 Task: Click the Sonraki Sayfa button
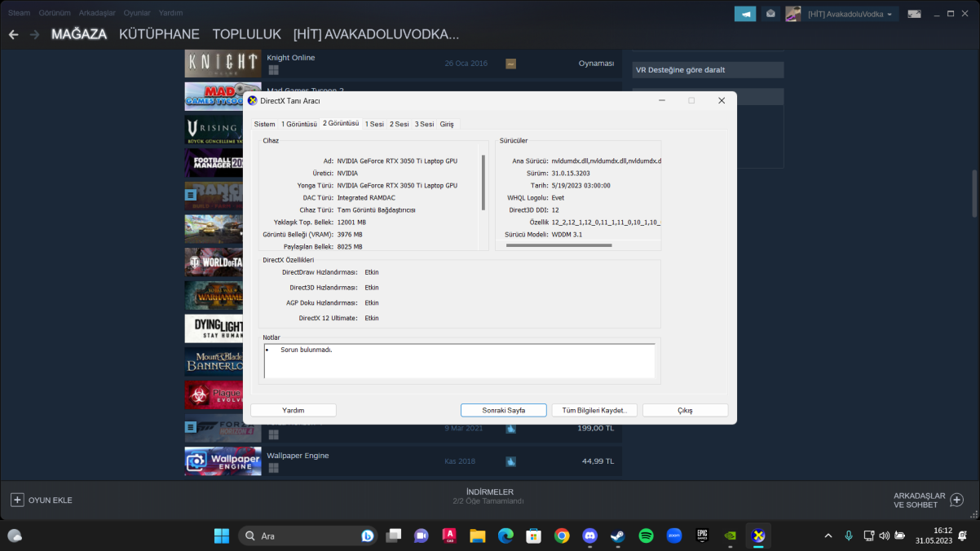[504, 410]
